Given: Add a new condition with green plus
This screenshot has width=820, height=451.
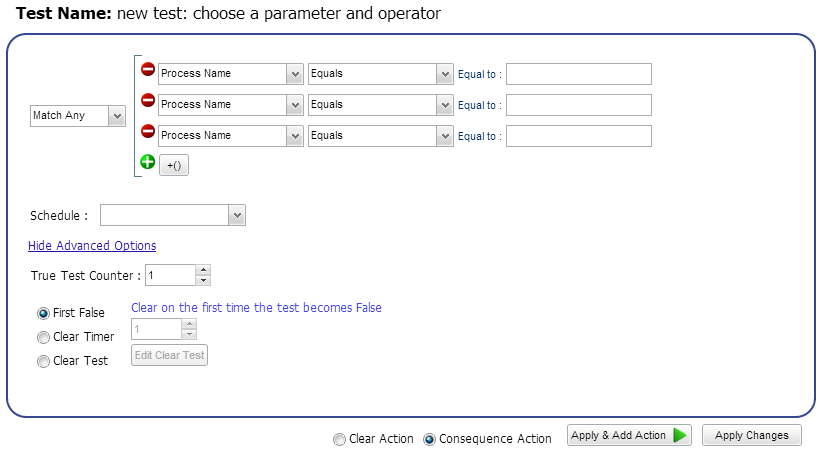Looking at the screenshot, I should pyautogui.click(x=147, y=162).
